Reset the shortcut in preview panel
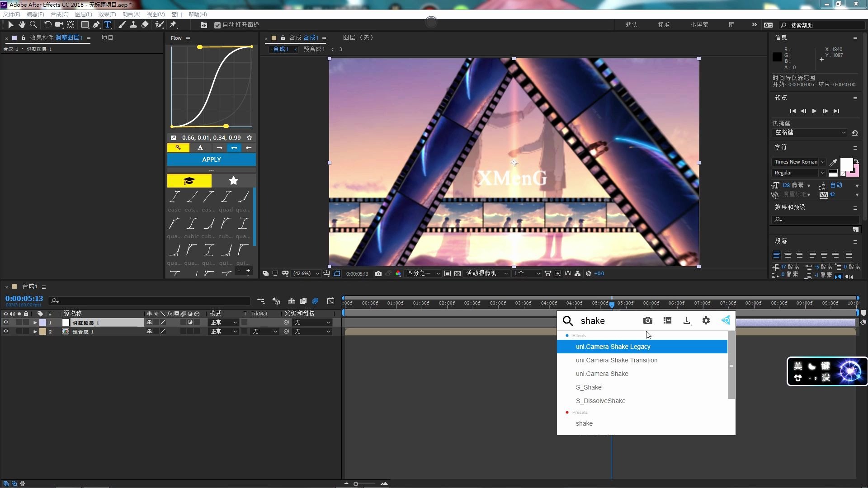This screenshot has height=488, width=868. (x=854, y=133)
